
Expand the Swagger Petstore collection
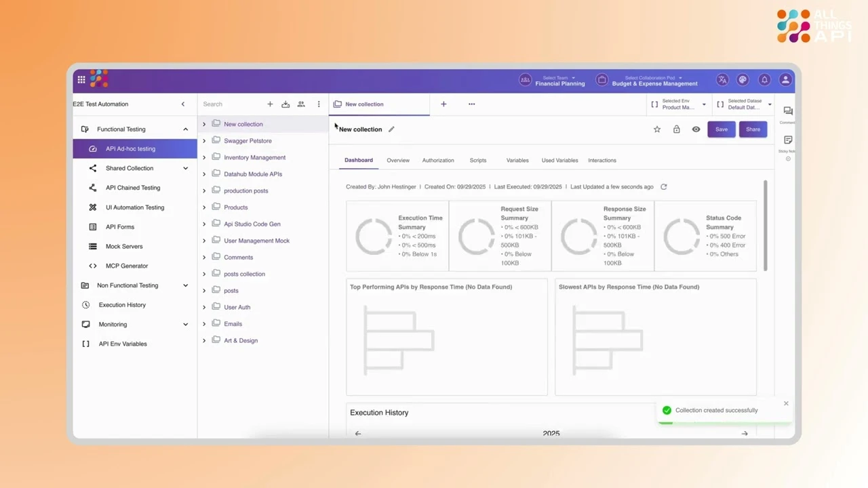[x=204, y=141]
